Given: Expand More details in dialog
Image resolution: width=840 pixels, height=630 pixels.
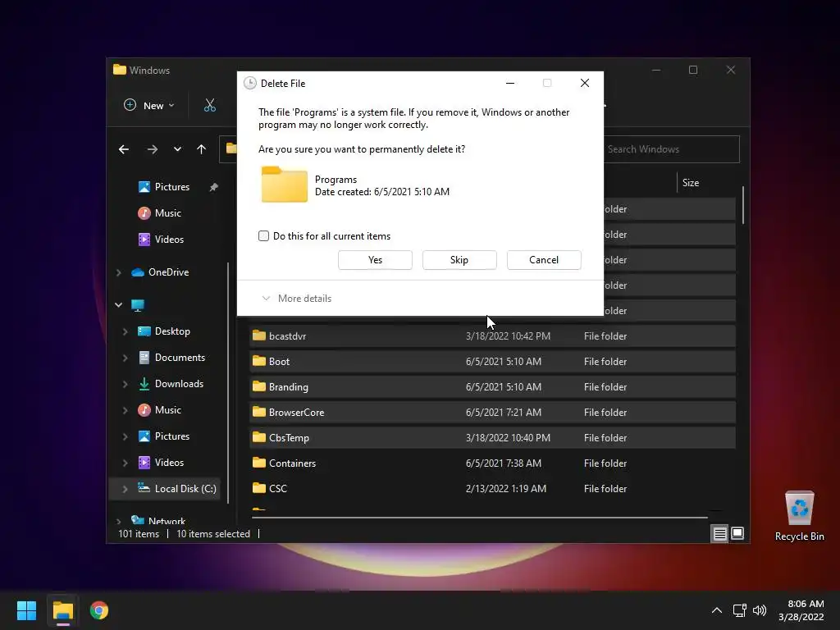Looking at the screenshot, I should coord(296,299).
